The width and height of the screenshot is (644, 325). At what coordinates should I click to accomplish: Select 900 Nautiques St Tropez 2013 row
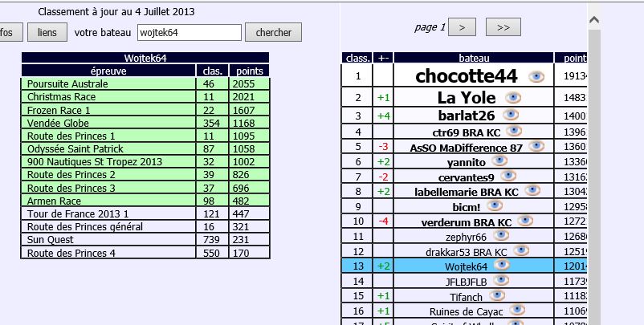click(145, 161)
